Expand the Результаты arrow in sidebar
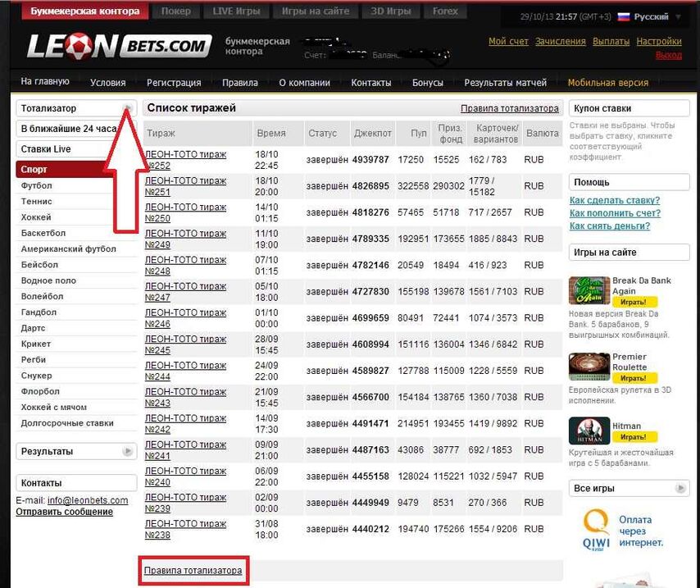 (x=128, y=451)
